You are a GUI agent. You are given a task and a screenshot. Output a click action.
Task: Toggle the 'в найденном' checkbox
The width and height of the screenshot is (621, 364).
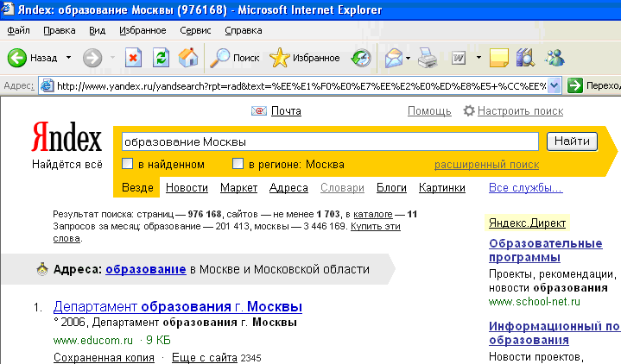128,163
